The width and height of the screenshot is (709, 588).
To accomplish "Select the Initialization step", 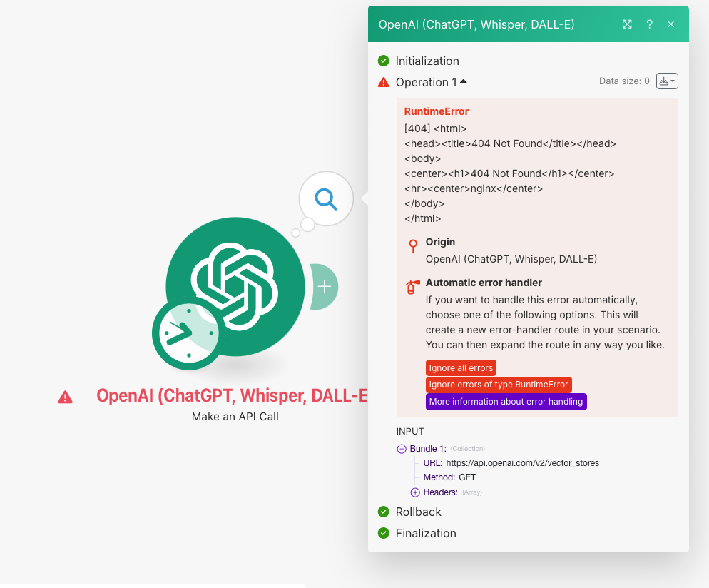I will point(427,61).
